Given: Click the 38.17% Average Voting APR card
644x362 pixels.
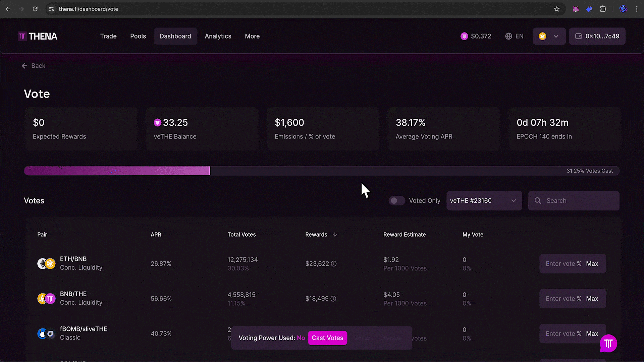Looking at the screenshot, I should point(444,129).
